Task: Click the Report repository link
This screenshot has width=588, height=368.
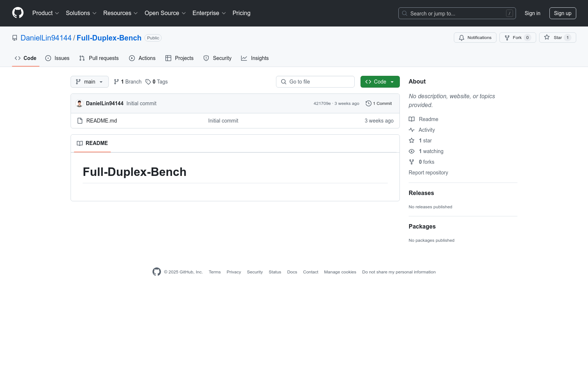Action: pos(428,173)
